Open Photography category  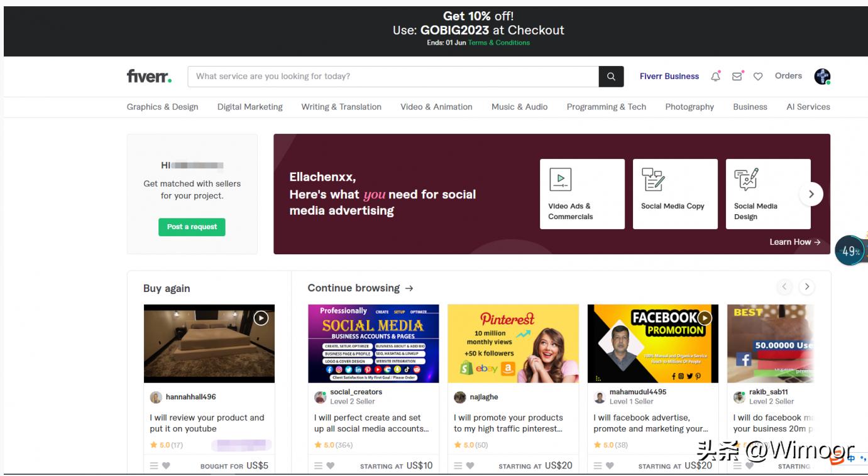tap(689, 107)
